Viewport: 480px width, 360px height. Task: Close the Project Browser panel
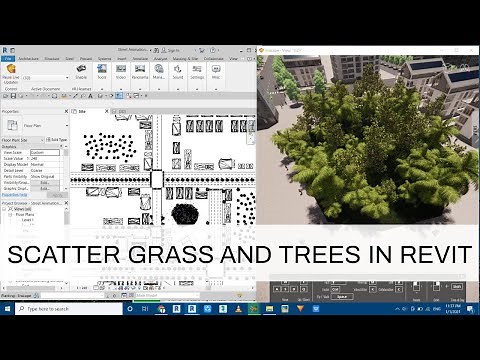tap(66, 203)
